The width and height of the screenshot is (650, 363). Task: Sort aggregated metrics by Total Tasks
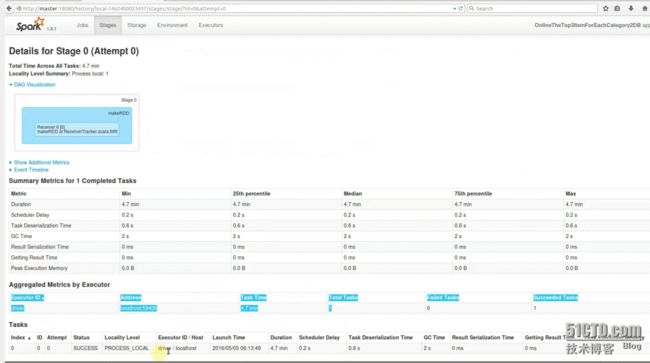click(x=343, y=298)
